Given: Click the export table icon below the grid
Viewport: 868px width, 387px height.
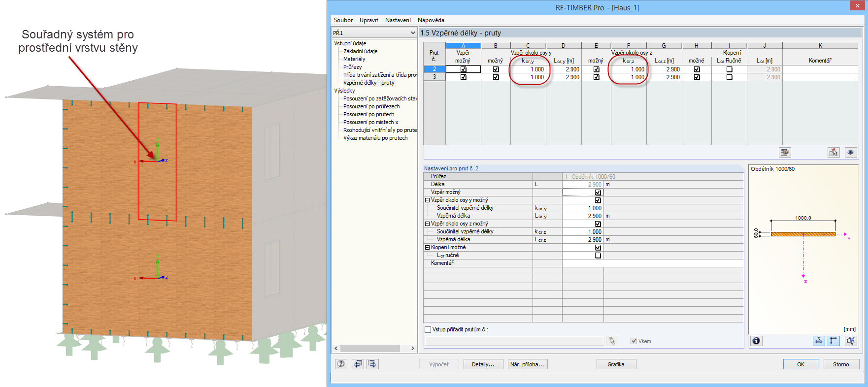Looking at the screenshot, I should point(785,152).
